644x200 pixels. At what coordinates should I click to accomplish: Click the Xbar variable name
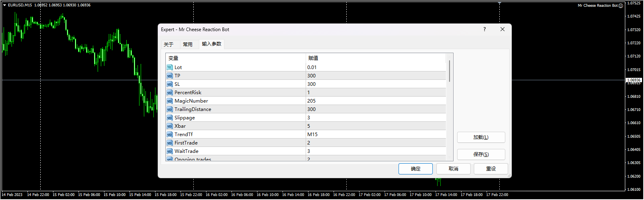click(x=180, y=126)
